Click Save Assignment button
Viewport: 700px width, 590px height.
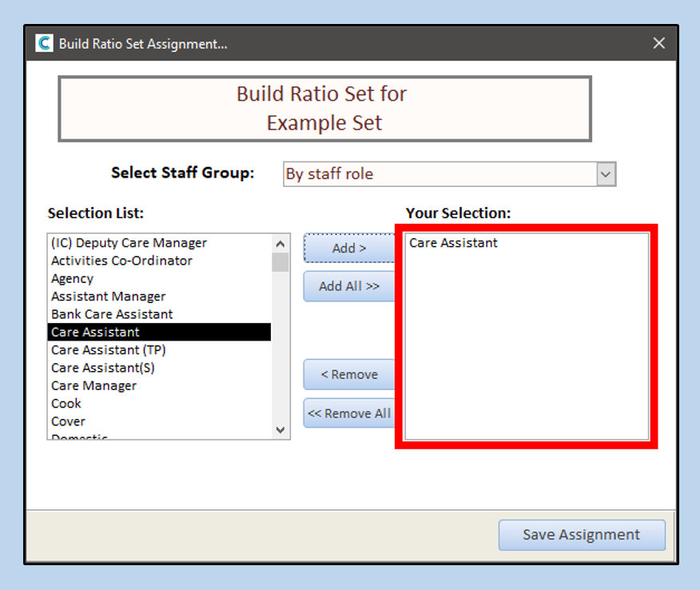point(581,535)
